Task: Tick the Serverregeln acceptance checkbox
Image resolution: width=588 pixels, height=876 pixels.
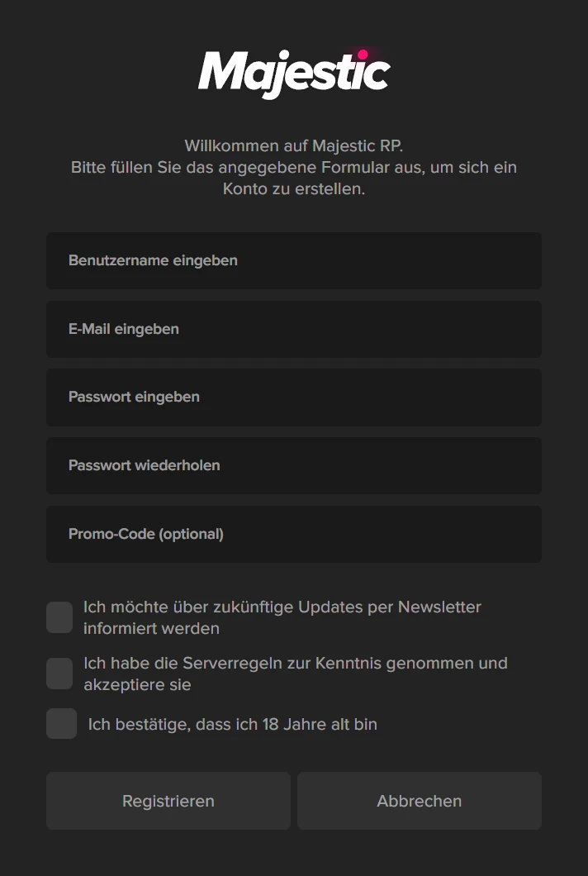Action: point(59,674)
